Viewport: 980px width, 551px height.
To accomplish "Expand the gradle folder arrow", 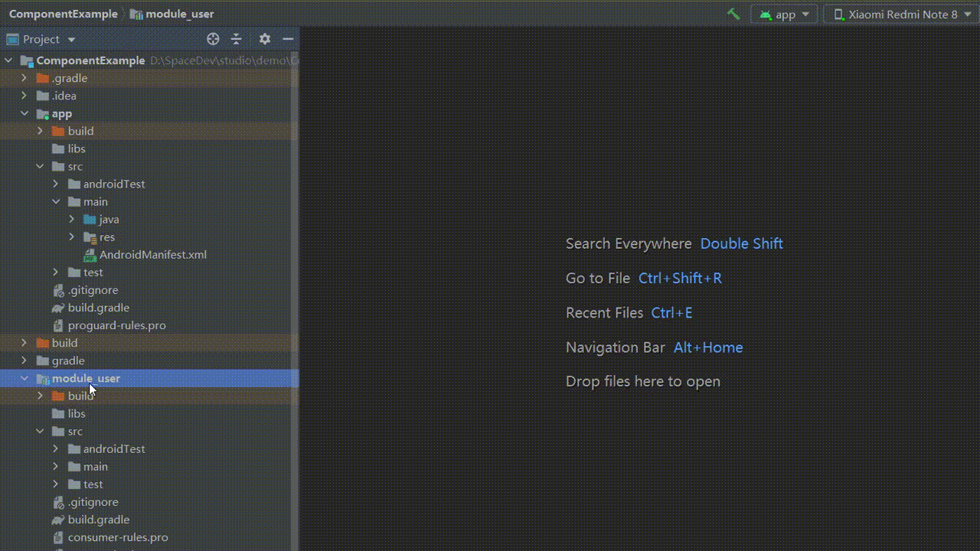I will point(24,360).
